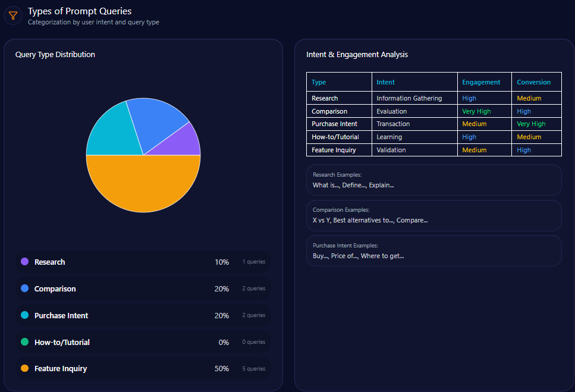The height and width of the screenshot is (392, 575).
Task: Click the green How-to/Tutorial legend dot
Action: pos(24,342)
